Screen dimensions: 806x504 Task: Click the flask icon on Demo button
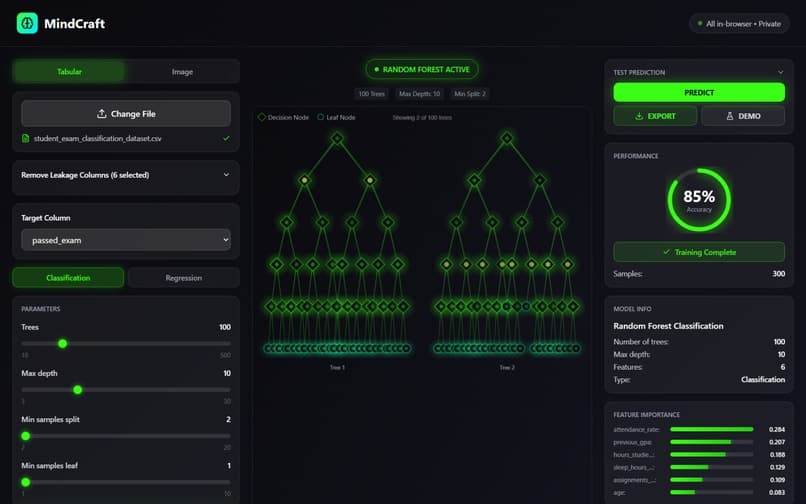(x=729, y=116)
